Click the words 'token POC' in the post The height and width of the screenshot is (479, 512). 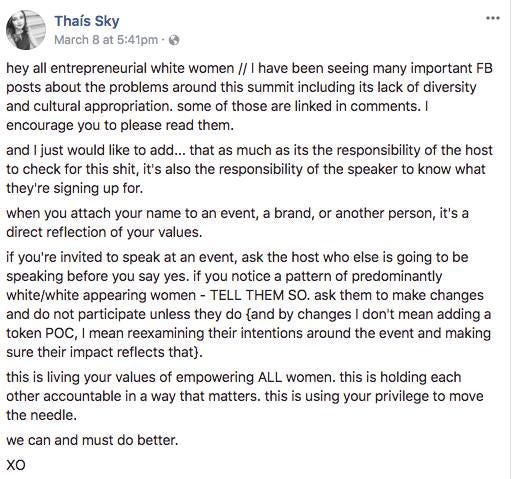click(x=42, y=333)
